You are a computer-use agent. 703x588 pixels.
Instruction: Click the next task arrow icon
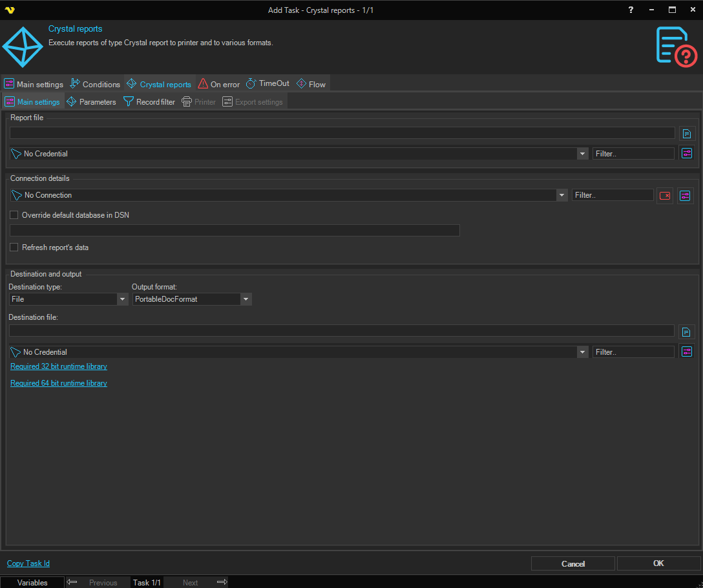222,582
